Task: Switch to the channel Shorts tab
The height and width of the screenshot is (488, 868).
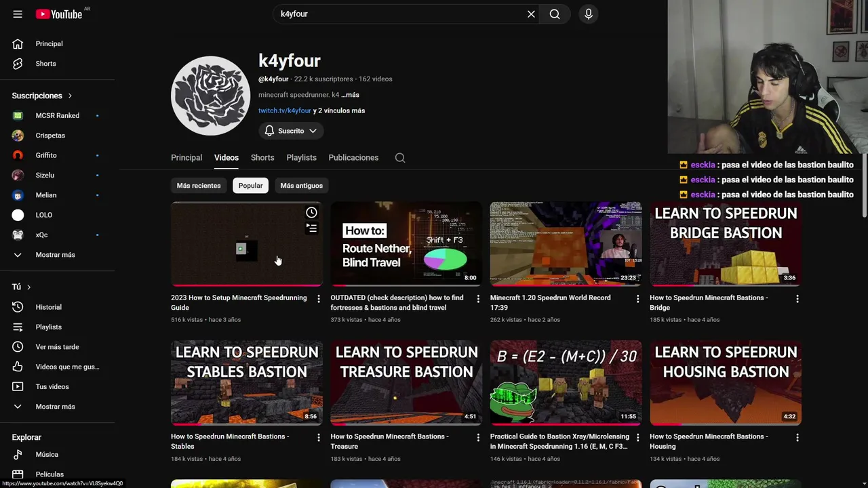Action: point(262,157)
